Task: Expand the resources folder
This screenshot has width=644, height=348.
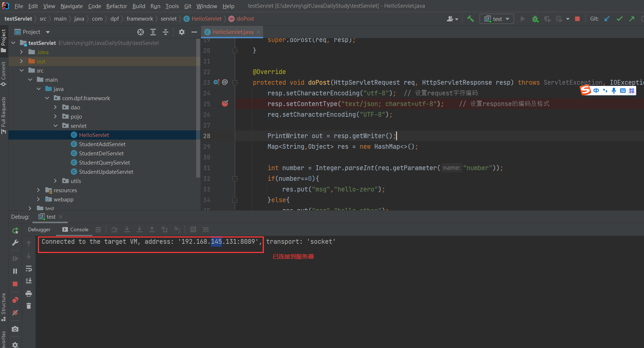Action: [38, 190]
